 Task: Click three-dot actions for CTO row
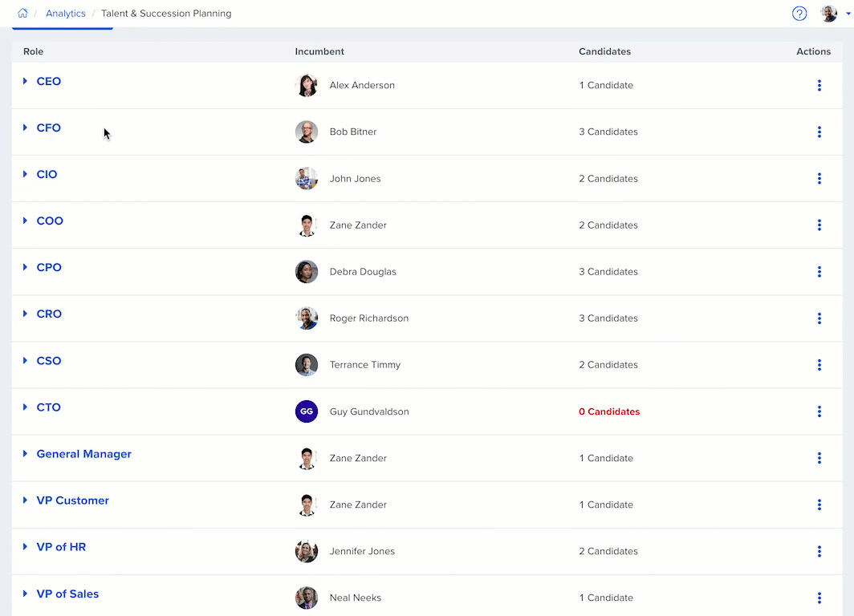tap(819, 411)
